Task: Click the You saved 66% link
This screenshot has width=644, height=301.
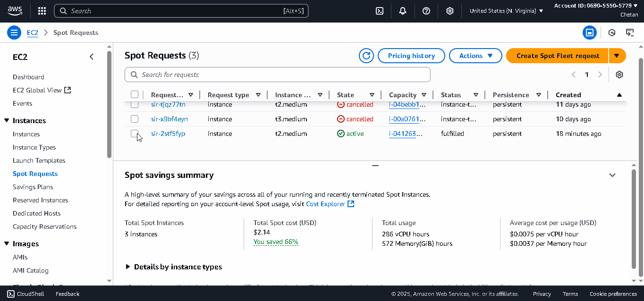Action: point(276,242)
